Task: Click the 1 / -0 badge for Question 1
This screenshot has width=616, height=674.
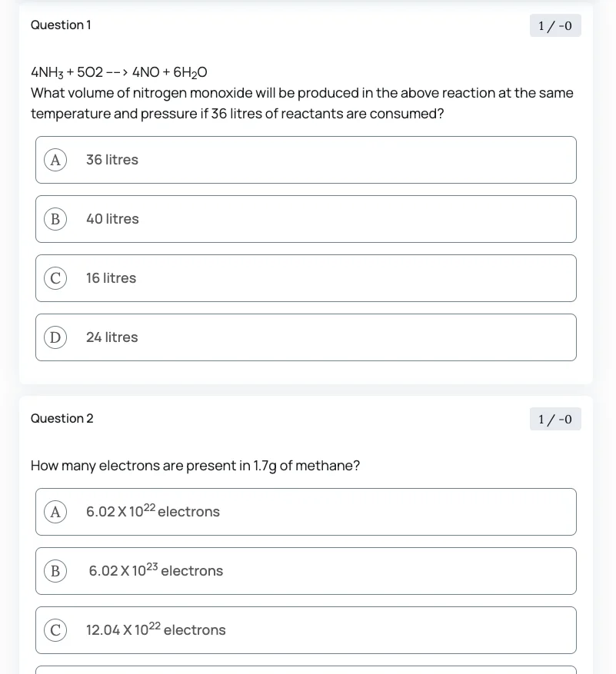Action: tap(554, 25)
